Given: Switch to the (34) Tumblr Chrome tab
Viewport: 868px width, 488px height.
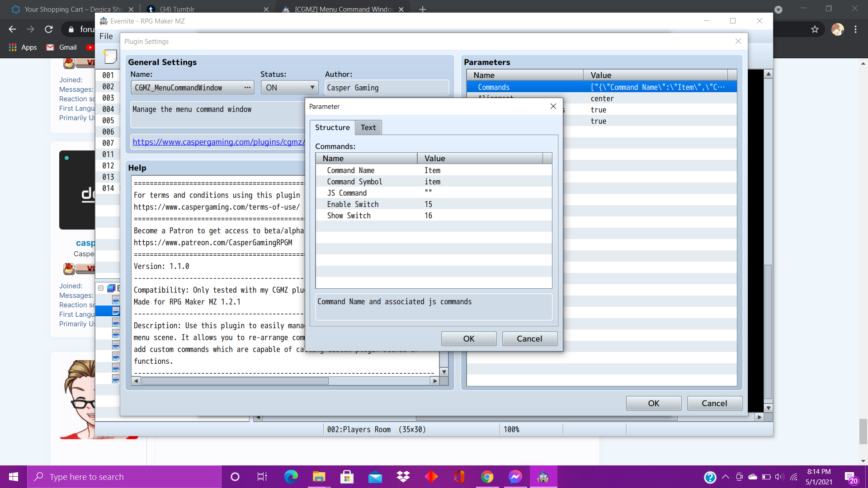Looking at the screenshot, I should point(208,9).
